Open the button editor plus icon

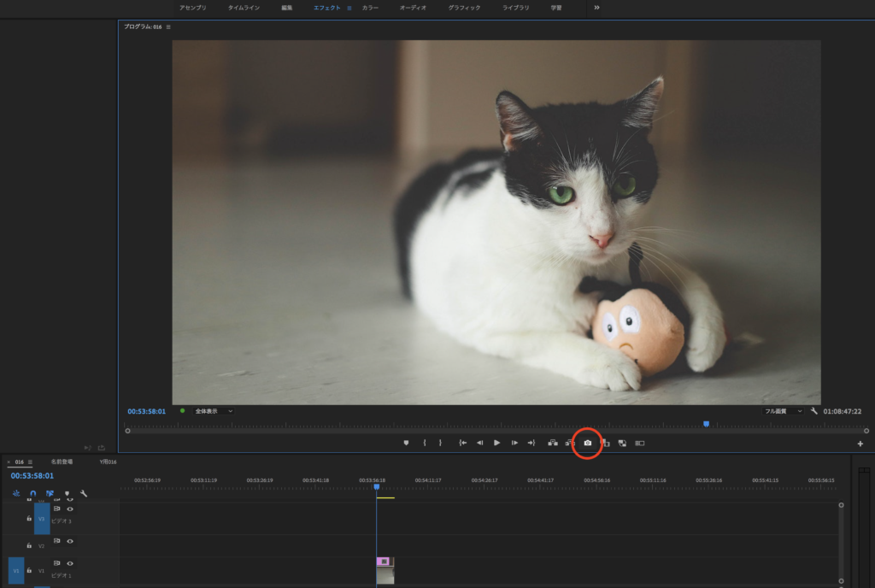pyautogui.click(x=860, y=444)
